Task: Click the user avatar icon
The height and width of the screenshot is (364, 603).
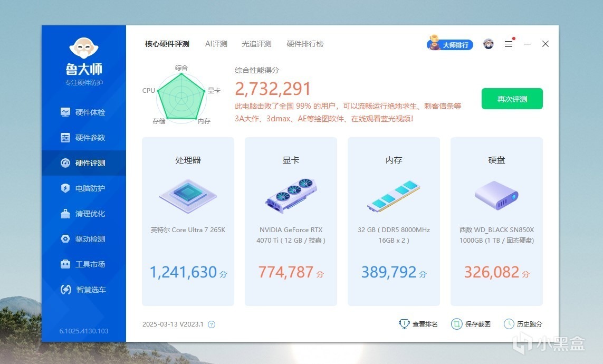Action: pos(489,44)
